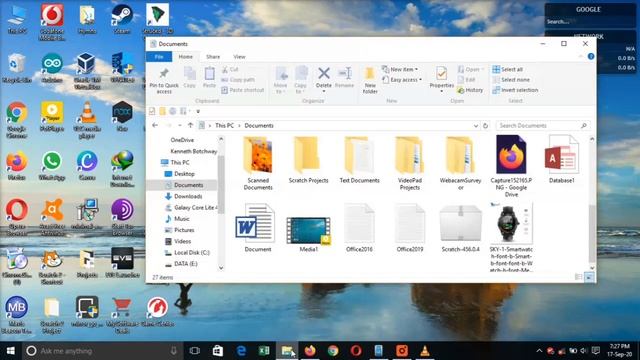This screenshot has width=640, height=360.
Task: Click navigation pane scroll down arrow
Action: point(221,268)
